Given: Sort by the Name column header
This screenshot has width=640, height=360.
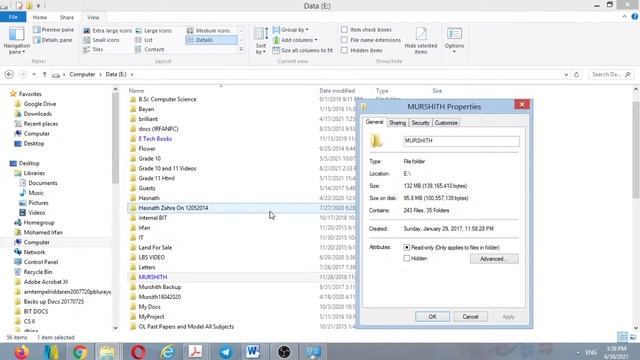Looking at the screenshot, I should (x=137, y=91).
